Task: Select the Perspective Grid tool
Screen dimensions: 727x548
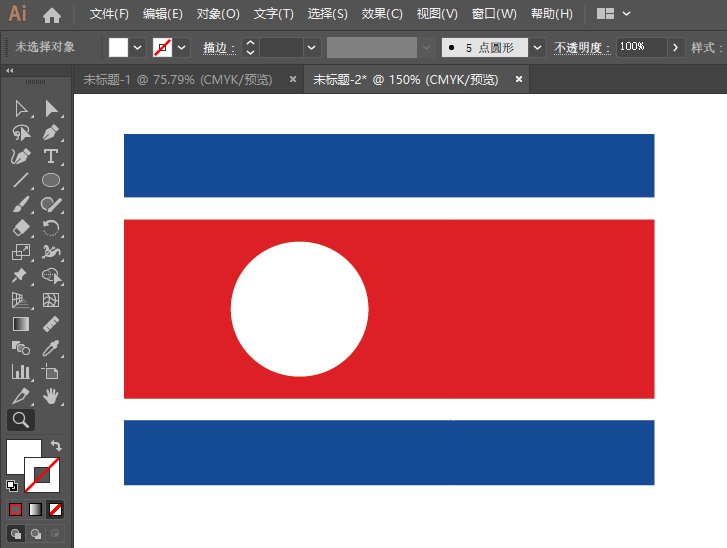Action: point(21,300)
